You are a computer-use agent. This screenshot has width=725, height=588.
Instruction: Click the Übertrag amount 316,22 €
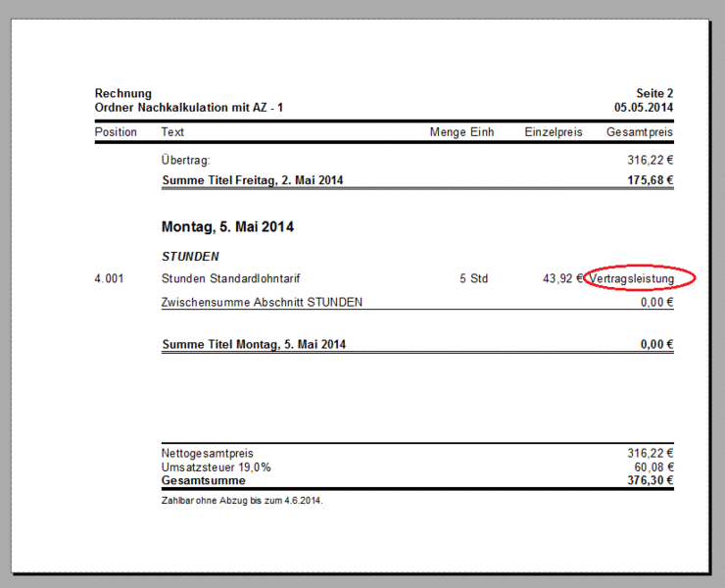(651, 160)
